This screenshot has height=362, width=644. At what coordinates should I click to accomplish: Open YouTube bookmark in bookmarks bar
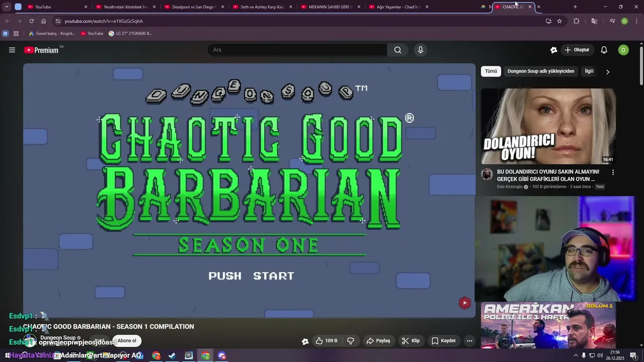(x=92, y=34)
